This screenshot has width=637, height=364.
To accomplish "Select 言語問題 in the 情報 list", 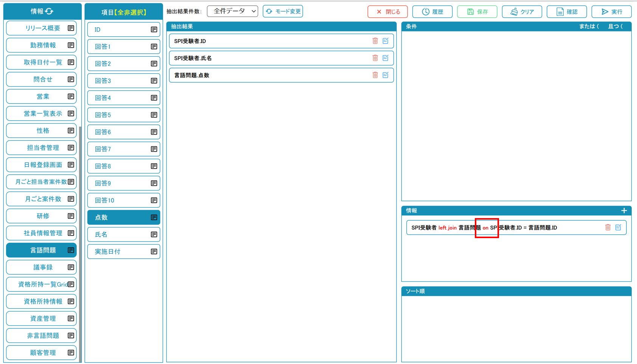I will pos(41,250).
